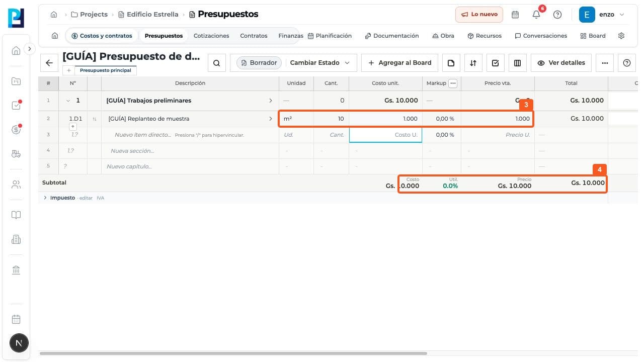The image size is (644, 362).
Task: Open help question mark near notifications
Action: (x=557, y=15)
